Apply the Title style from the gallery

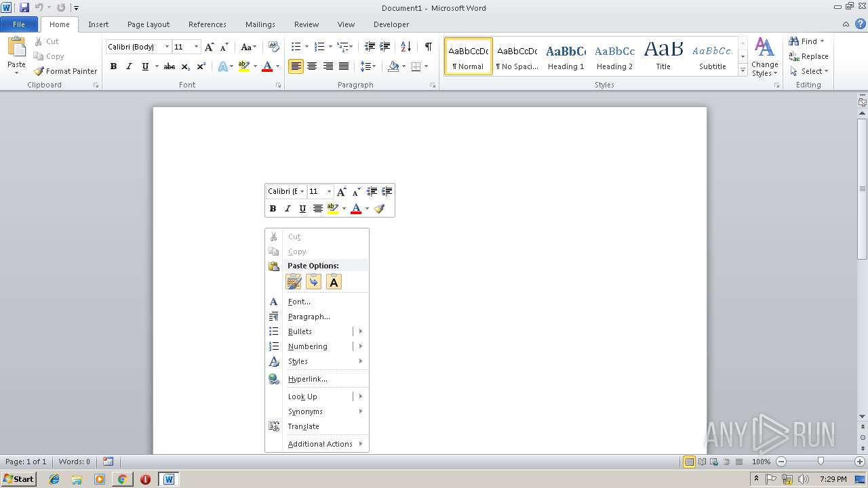coord(663,56)
